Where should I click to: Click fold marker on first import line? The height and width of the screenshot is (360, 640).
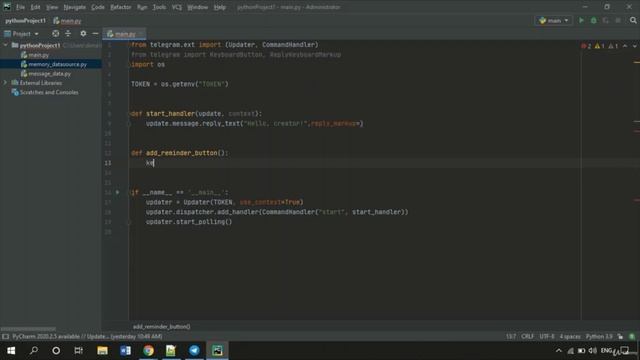coord(129,45)
